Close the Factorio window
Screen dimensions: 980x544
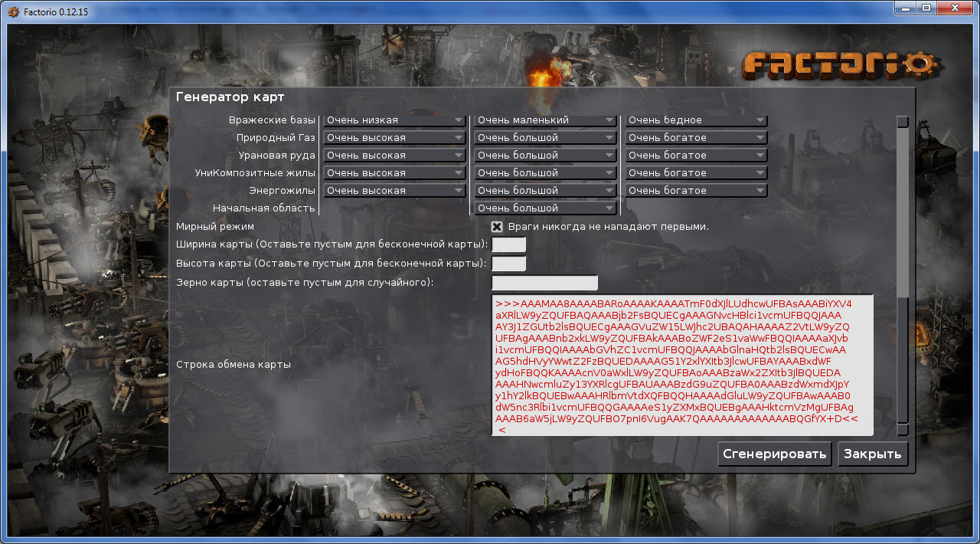point(955,8)
